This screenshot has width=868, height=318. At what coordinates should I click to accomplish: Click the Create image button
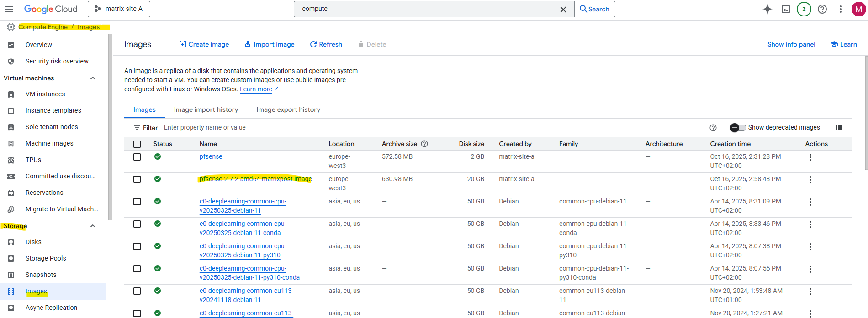click(204, 44)
